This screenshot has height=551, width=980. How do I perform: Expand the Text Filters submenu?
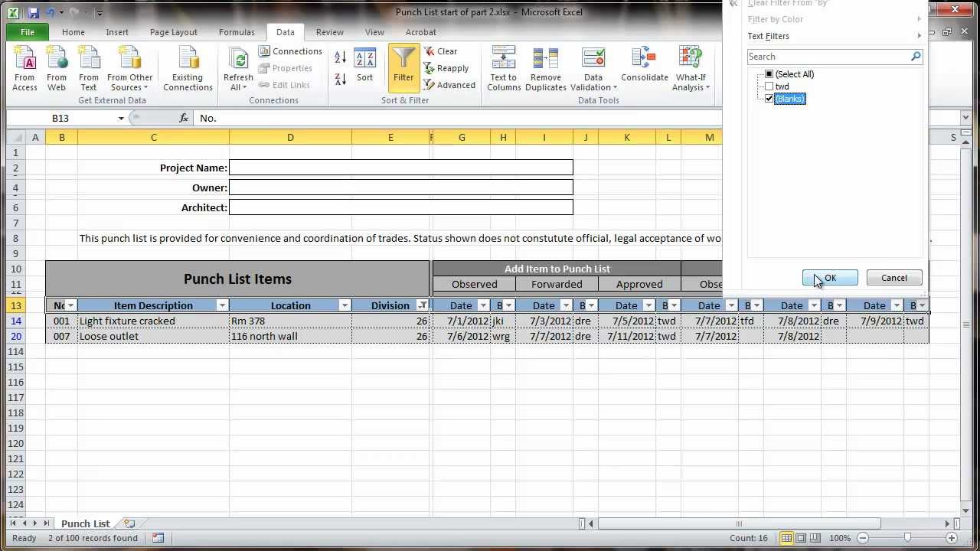[x=835, y=36]
